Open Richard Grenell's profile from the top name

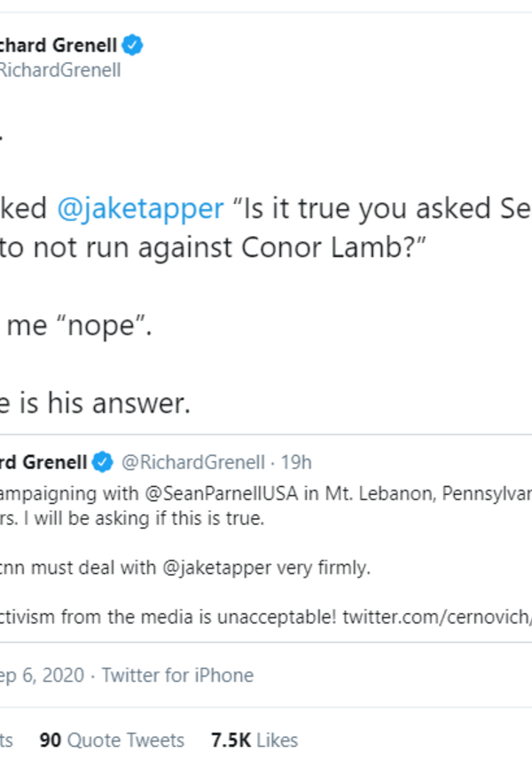coord(59,43)
